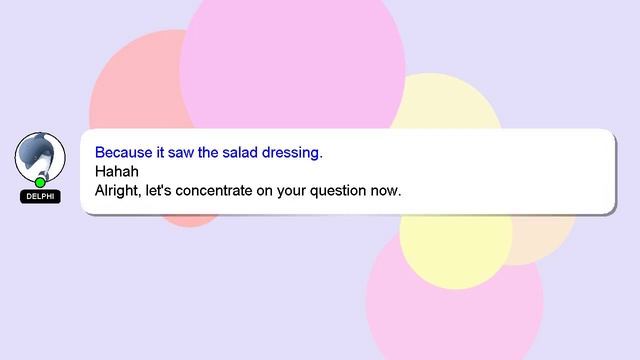The width and height of the screenshot is (640, 360).
Task: Pick the large pink circle at top
Action: tap(292, 61)
